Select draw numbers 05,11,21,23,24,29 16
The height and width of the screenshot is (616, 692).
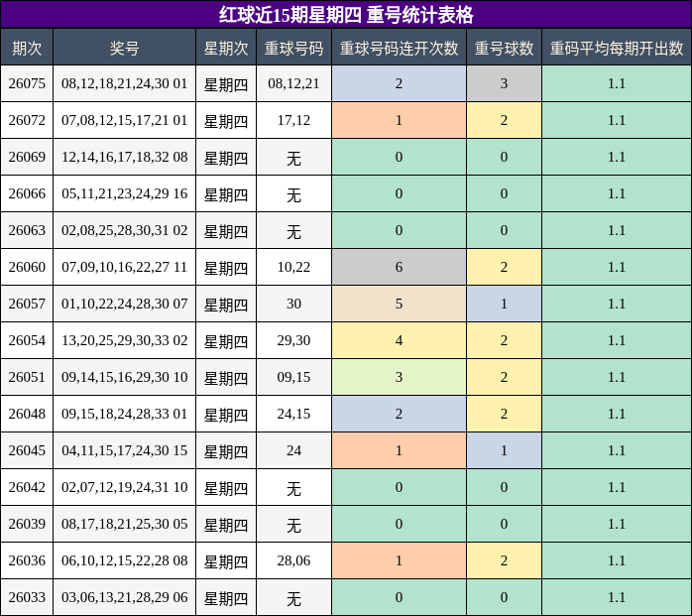(x=125, y=193)
